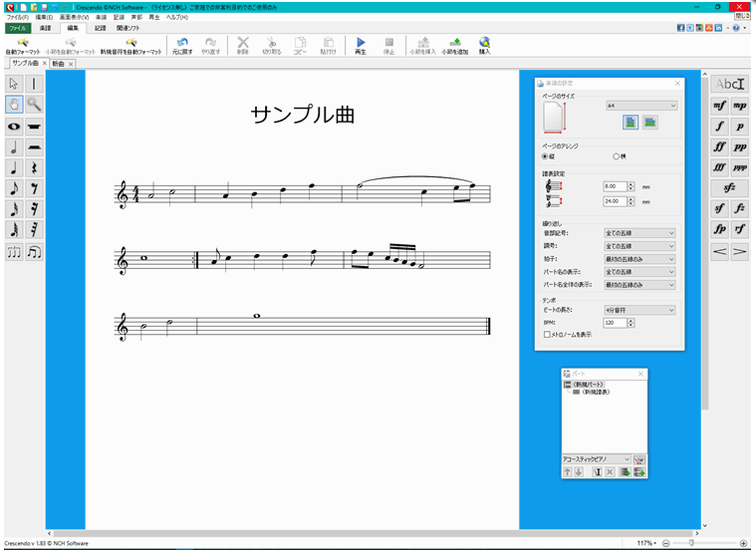Add new part in パート panel

pyautogui.click(x=639, y=472)
